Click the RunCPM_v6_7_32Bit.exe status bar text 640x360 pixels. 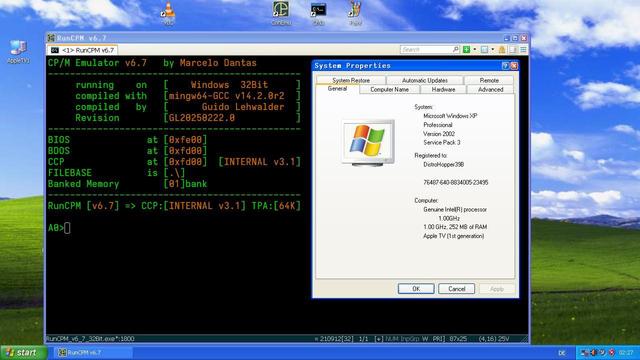click(90, 339)
